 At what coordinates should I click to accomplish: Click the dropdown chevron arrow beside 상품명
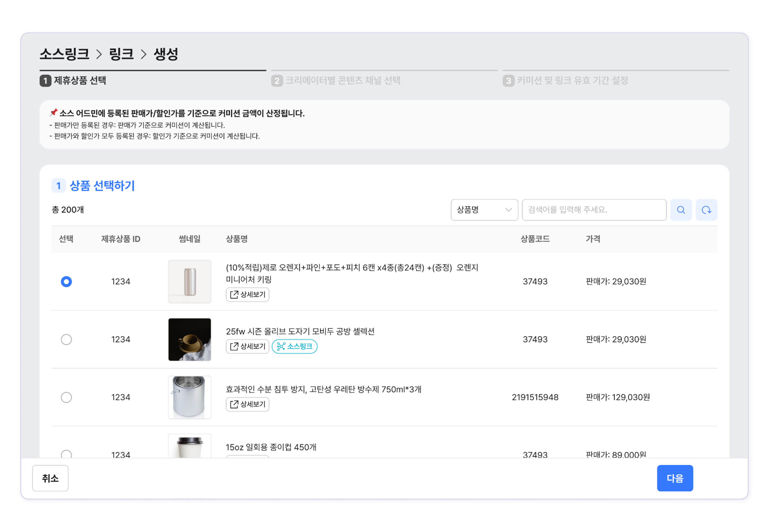tap(508, 210)
